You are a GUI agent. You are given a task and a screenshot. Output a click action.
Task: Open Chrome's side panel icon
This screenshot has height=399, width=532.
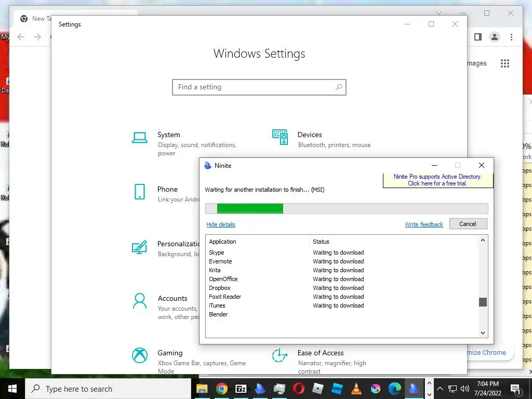pyautogui.click(x=478, y=37)
